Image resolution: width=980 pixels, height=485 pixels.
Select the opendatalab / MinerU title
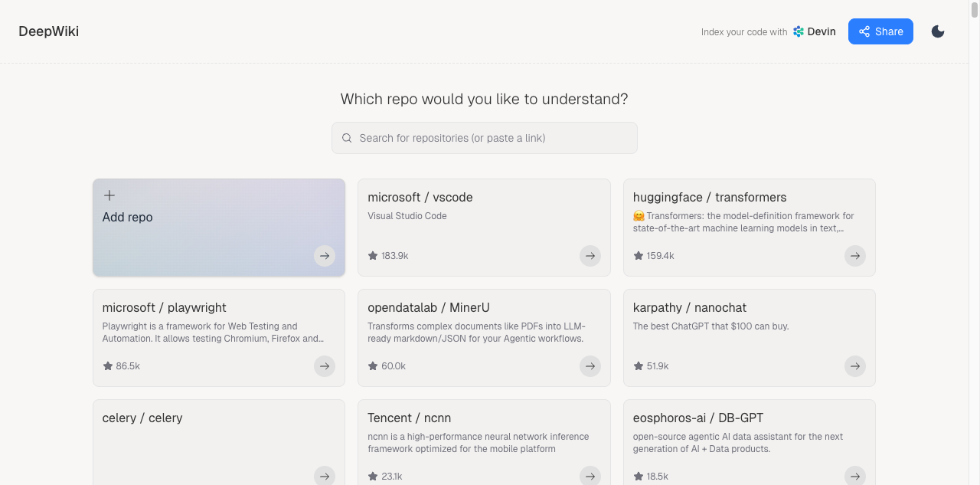(x=429, y=307)
